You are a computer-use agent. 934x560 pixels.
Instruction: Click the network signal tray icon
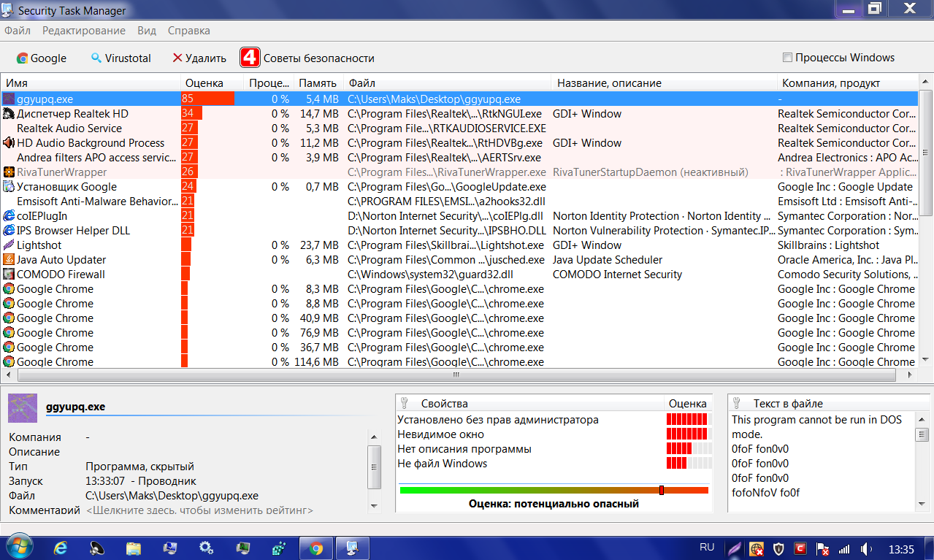point(844,548)
